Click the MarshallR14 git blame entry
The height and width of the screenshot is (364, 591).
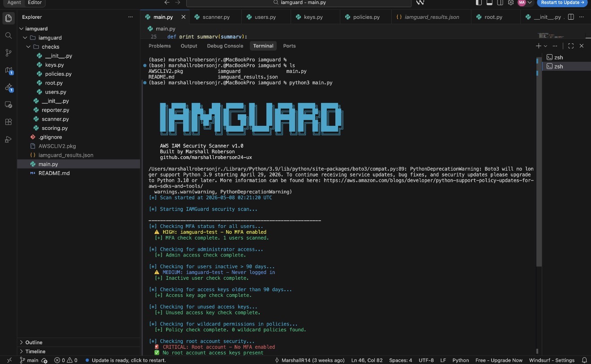click(309, 360)
